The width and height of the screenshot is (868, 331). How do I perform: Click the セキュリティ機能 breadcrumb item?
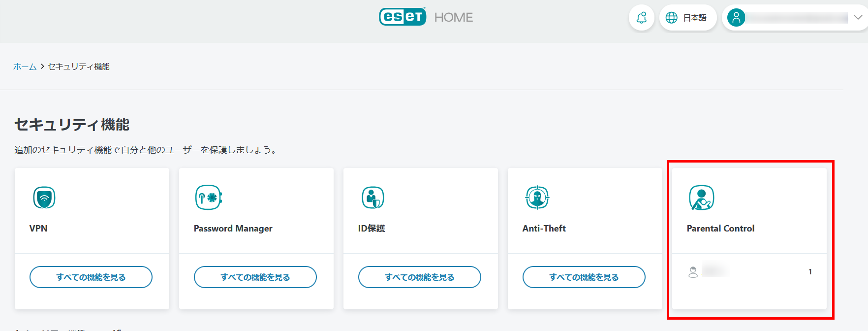click(79, 66)
